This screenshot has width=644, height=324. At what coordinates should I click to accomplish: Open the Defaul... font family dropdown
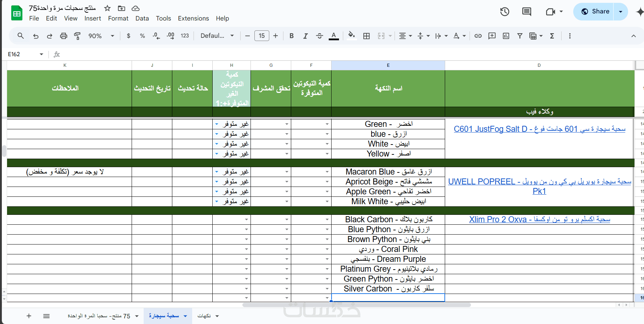click(x=217, y=36)
